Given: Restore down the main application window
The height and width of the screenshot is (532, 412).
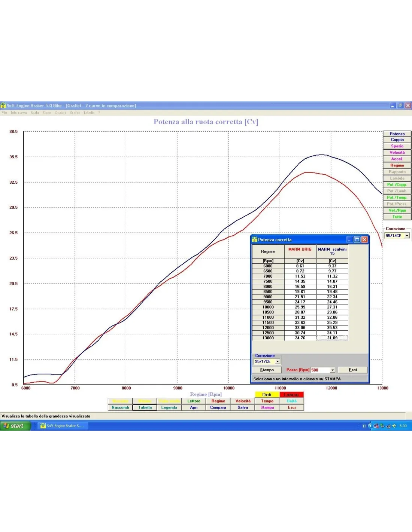Looking at the screenshot, I should (400, 106).
